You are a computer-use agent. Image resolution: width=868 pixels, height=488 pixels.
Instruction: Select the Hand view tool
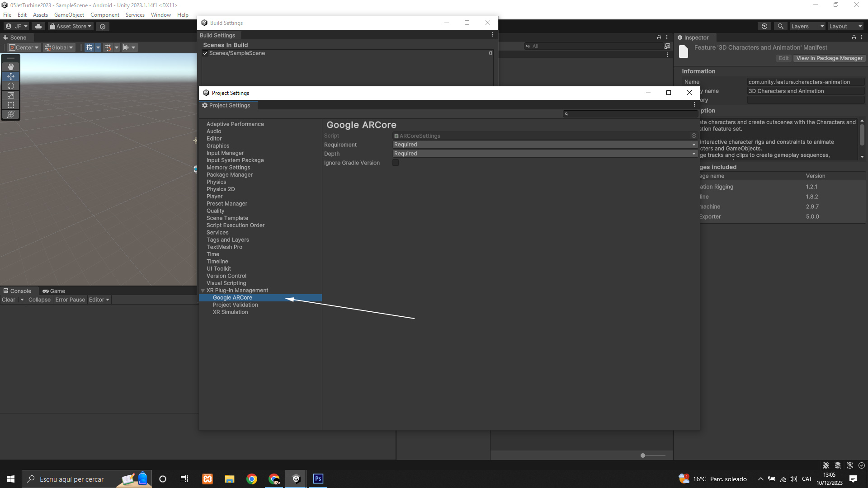pos(11,66)
